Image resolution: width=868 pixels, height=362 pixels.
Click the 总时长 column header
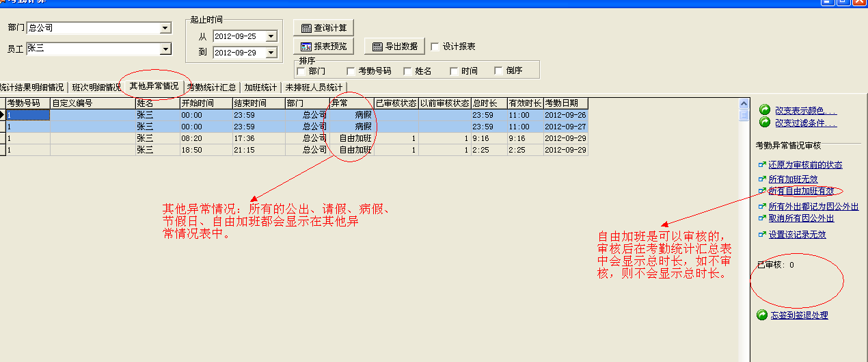(488, 103)
